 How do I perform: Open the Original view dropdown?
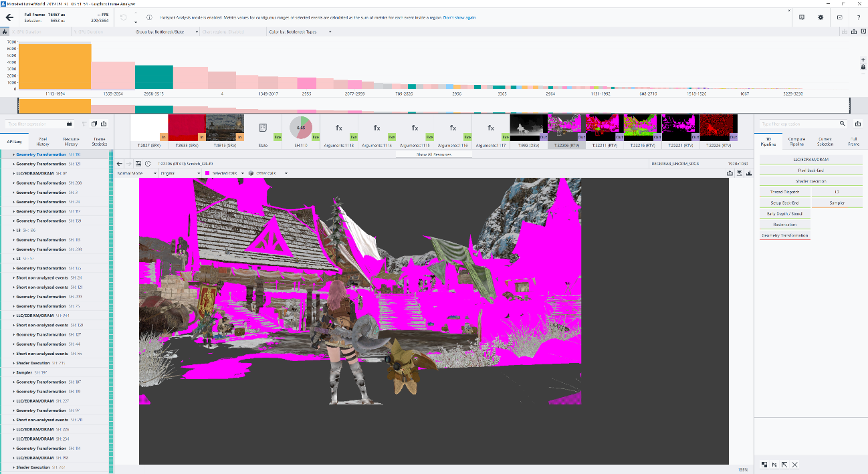point(179,173)
